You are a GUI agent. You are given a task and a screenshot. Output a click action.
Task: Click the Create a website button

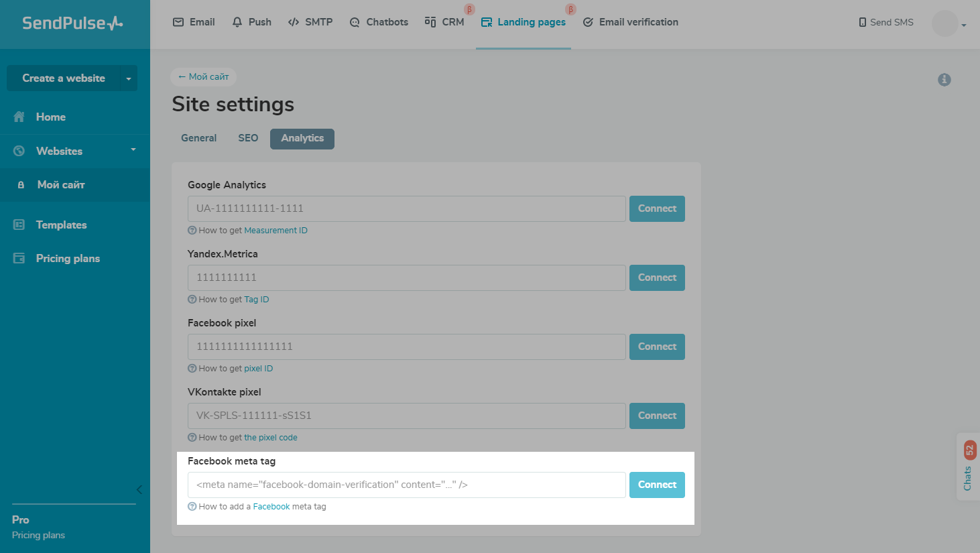pyautogui.click(x=63, y=78)
